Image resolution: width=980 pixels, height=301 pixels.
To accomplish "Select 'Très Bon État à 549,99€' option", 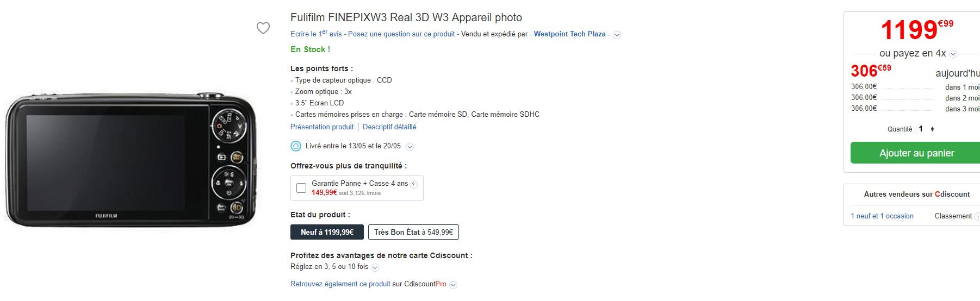I will click(x=413, y=232).
